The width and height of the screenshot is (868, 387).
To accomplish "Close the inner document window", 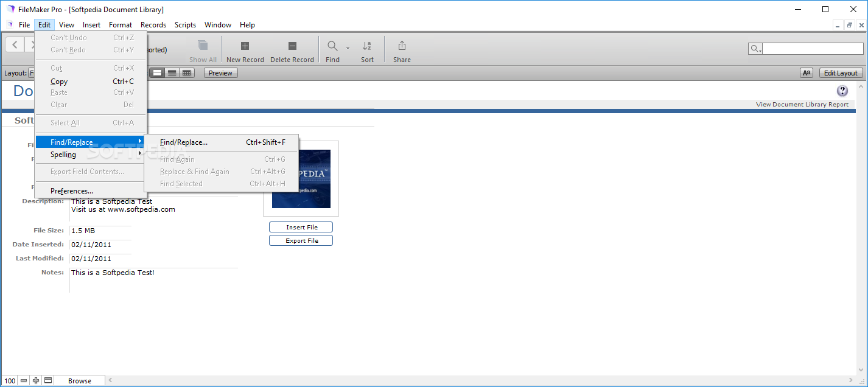I will click(861, 25).
